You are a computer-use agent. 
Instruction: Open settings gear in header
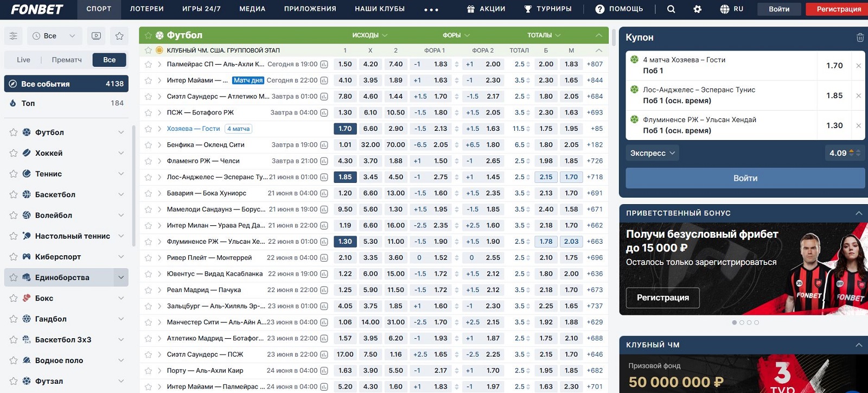698,9
